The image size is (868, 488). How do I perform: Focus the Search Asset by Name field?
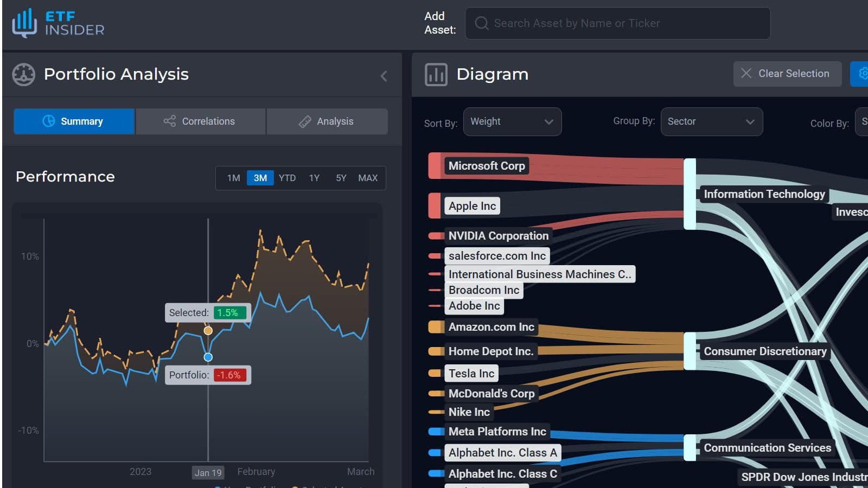click(x=617, y=23)
